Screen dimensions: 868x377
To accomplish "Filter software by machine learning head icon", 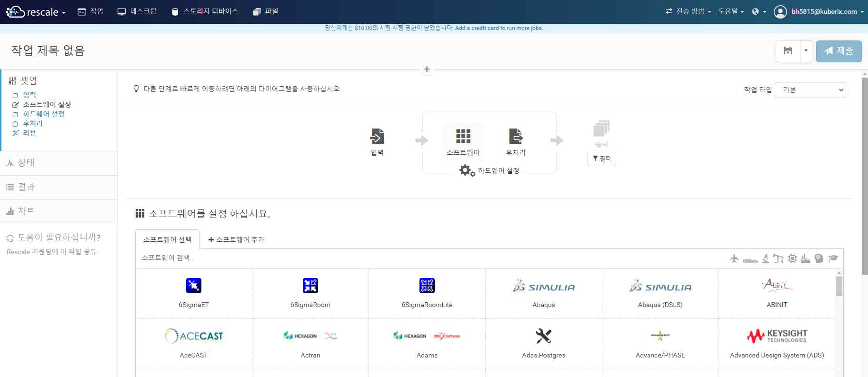I will coord(819,258).
